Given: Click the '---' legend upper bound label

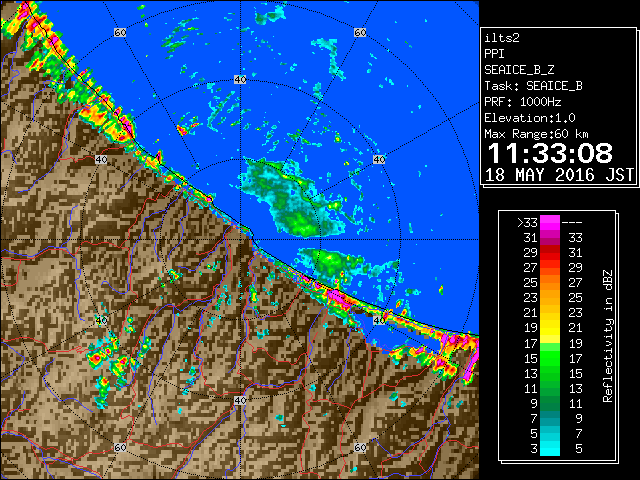Looking at the screenshot, I should coord(572,223).
